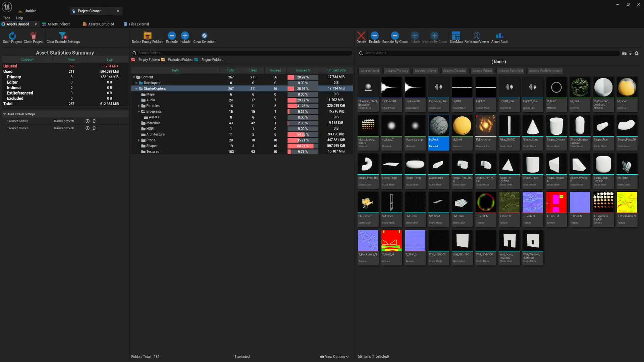Click the Search Assets field
Screen dimensions: 644x362
coord(490,53)
